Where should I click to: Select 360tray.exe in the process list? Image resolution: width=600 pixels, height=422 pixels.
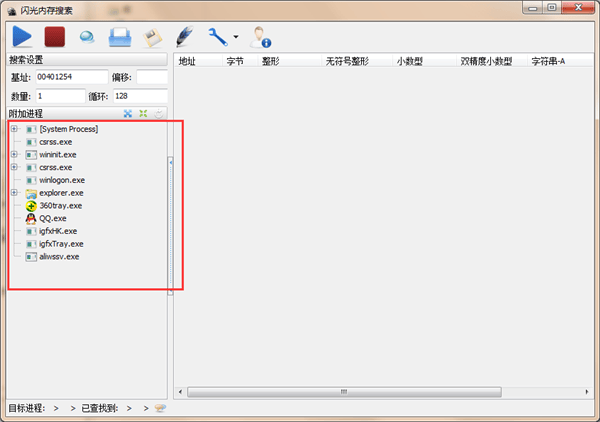pos(60,205)
